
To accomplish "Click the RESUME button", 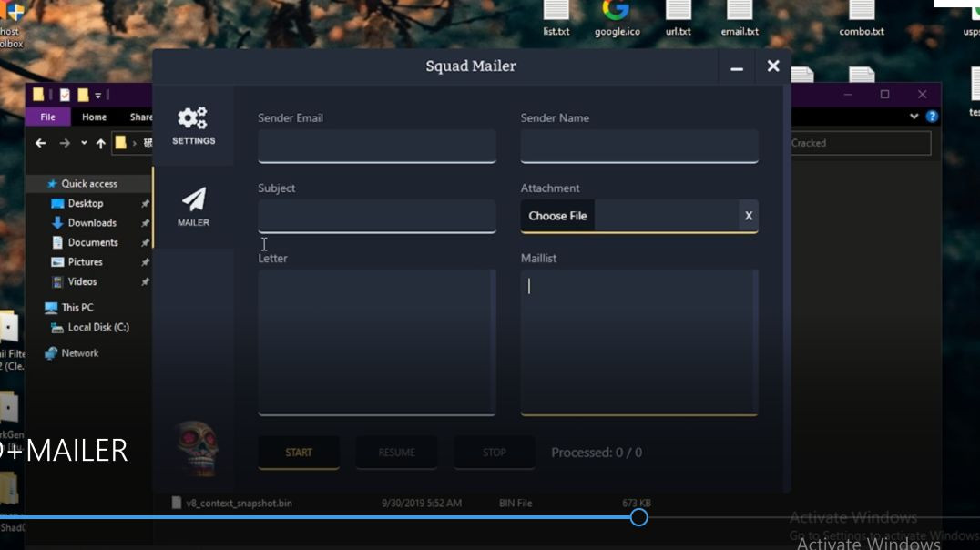I will (396, 453).
